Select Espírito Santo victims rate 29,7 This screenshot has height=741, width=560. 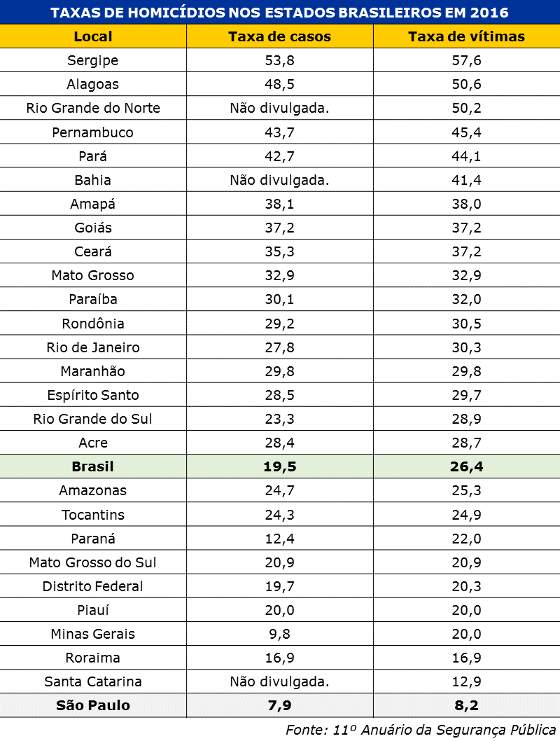466,395
